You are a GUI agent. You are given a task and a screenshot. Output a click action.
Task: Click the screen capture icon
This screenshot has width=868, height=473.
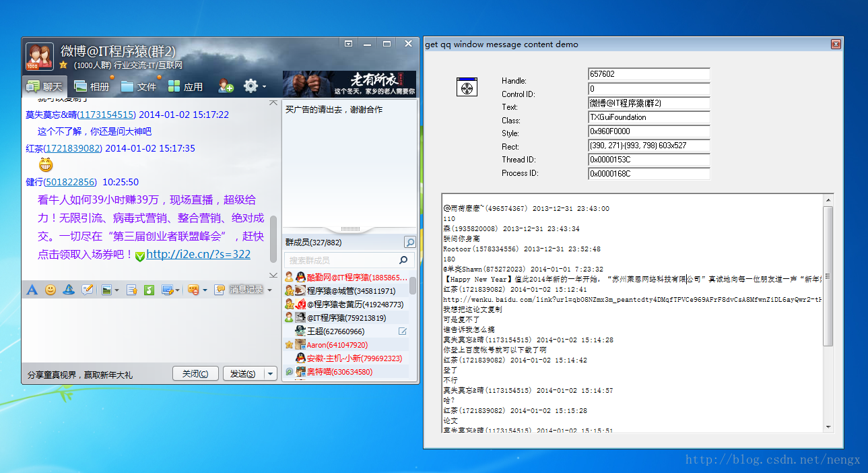(x=168, y=290)
